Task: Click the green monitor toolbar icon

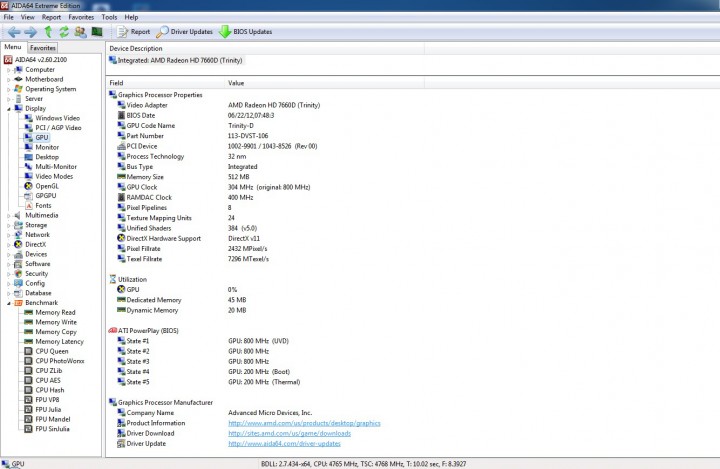Action: coord(96,32)
